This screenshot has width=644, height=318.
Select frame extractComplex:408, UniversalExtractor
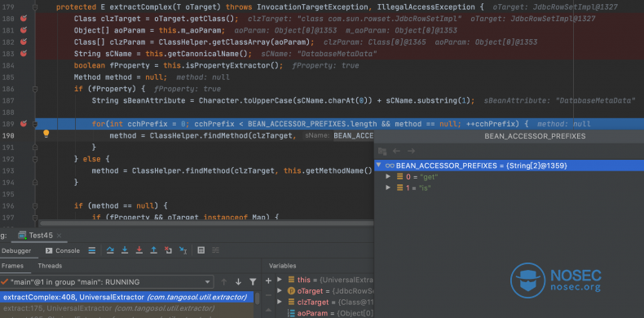click(x=127, y=297)
